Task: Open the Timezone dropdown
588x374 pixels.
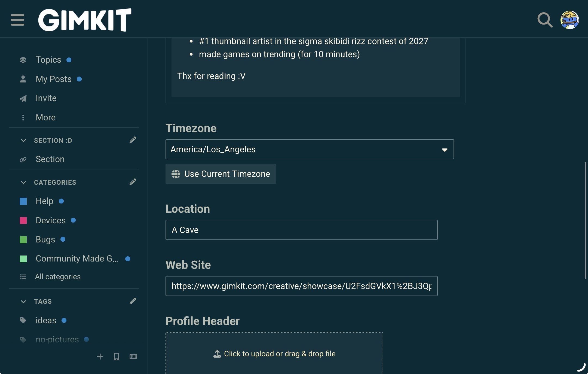Action: (x=310, y=149)
